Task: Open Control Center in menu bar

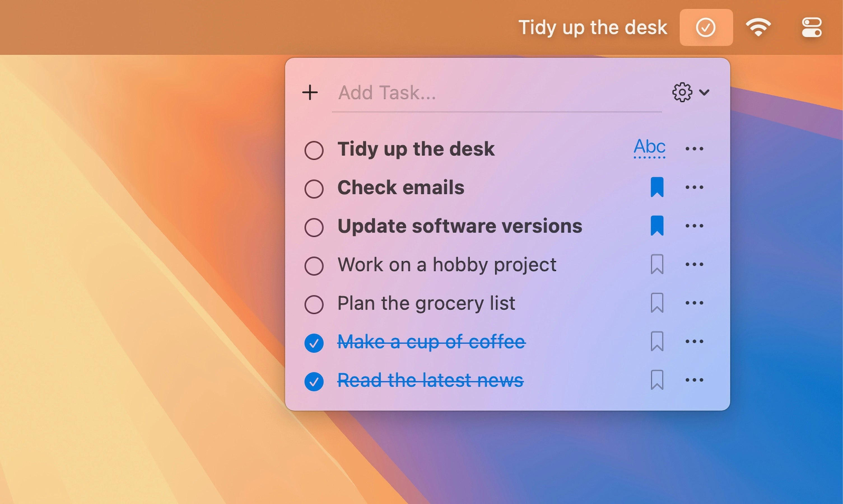Action: click(x=812, y=27)
